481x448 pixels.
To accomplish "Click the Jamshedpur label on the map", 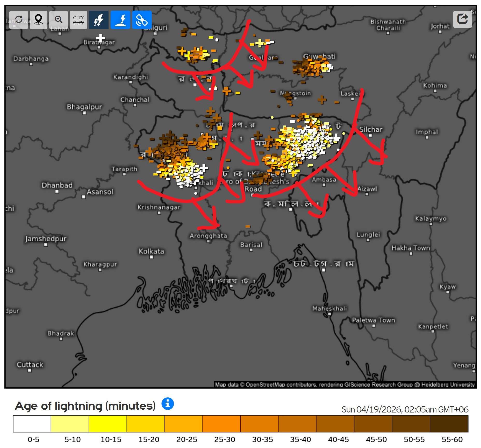I will [x=46, y=239].
